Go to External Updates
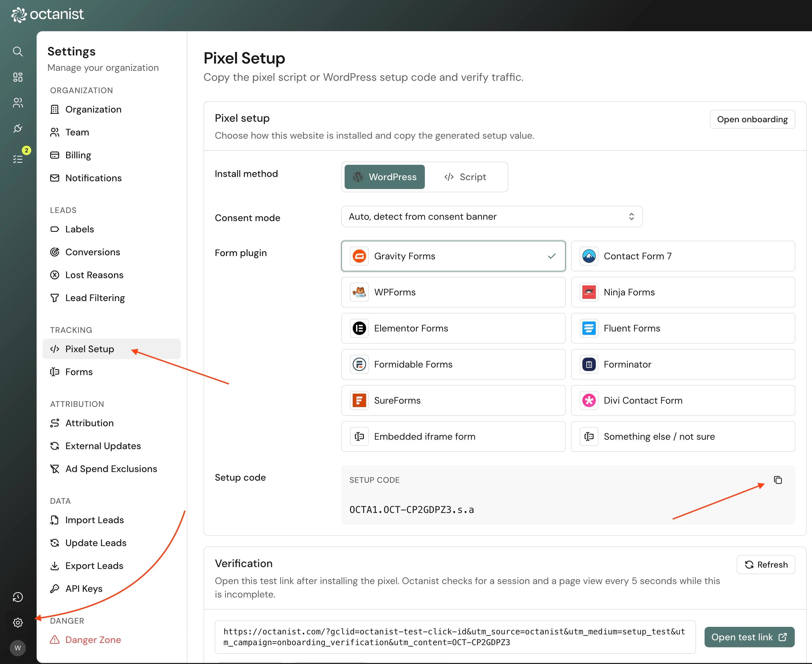The width and height of the screenshot is (812, 664). [x=111, y=446]
